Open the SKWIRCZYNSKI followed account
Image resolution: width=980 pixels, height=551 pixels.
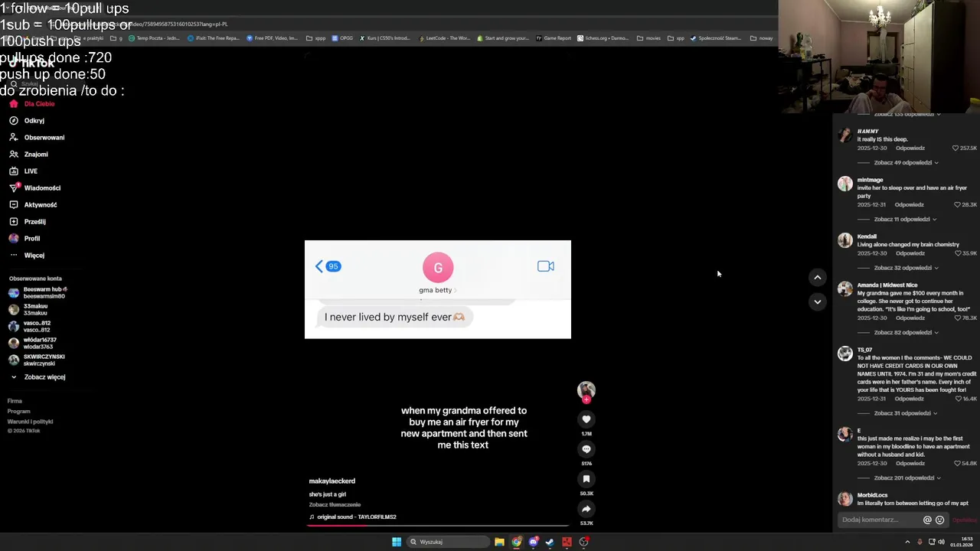coord(37,360)
